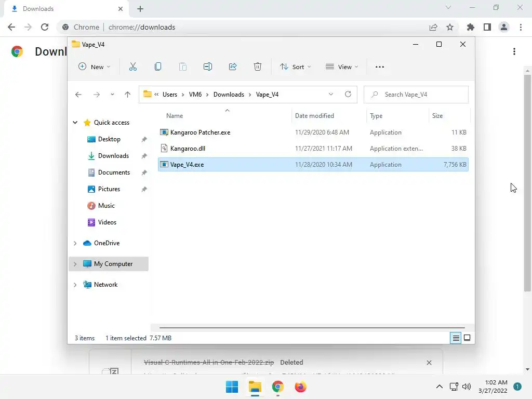Image resolution: width=532 pixels, height=399 pixels.
Task: Open Downloads in Quick access sidebar
Action: click(113, 156)
